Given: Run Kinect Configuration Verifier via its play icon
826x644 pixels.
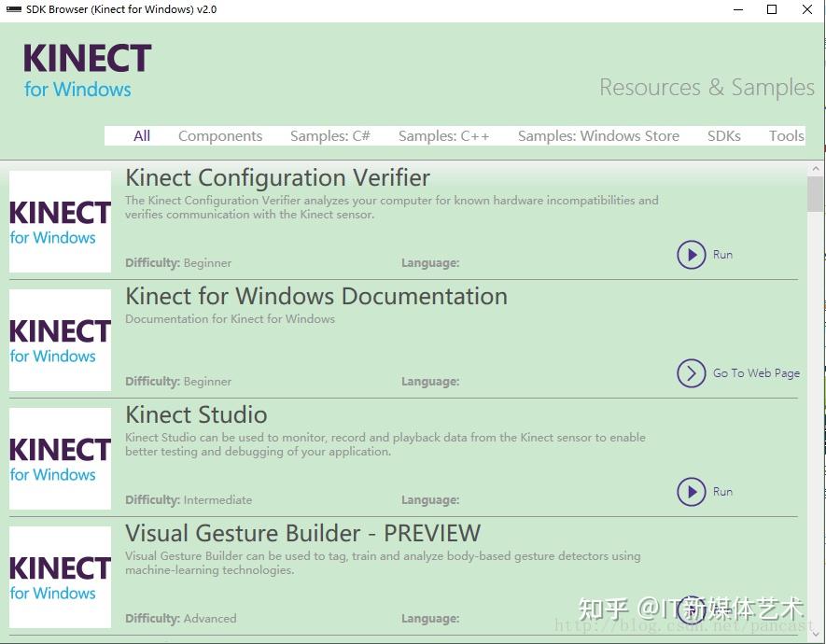Looking at the screenshot, I should click(x=692, y=254).
